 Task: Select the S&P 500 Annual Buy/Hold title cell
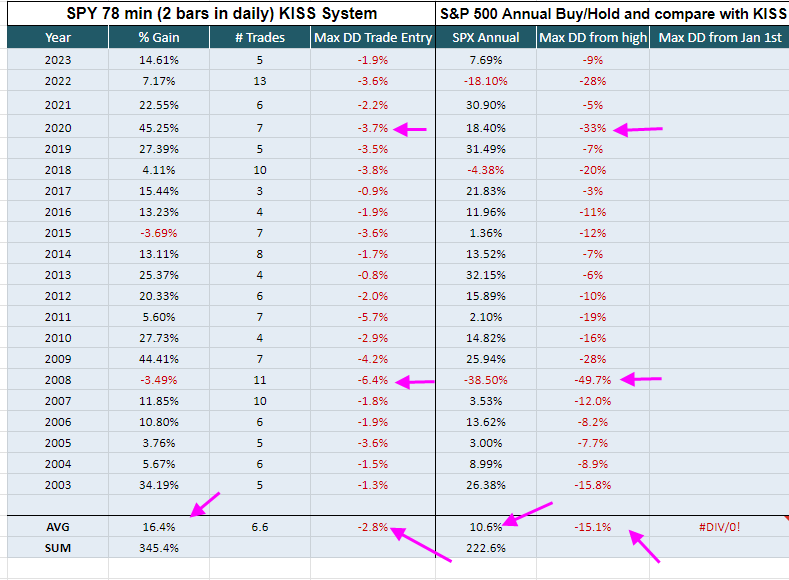[x=612, y=13]
